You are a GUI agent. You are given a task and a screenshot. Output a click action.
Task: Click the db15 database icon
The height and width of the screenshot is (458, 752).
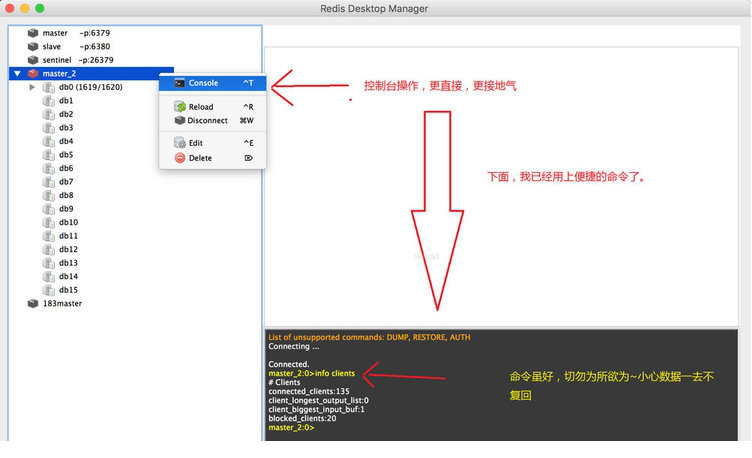(x=48, y=290)
